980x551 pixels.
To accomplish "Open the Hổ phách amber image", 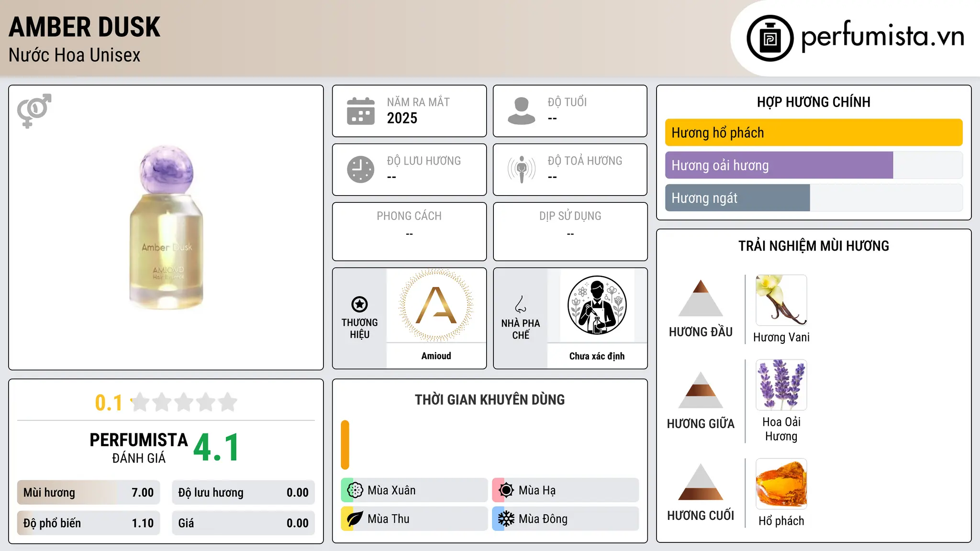I will pyautogui.click(x=781, y=484).
